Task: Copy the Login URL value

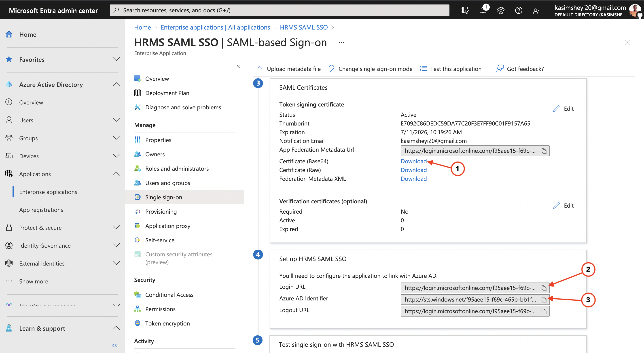Action: tap(544, 288)
